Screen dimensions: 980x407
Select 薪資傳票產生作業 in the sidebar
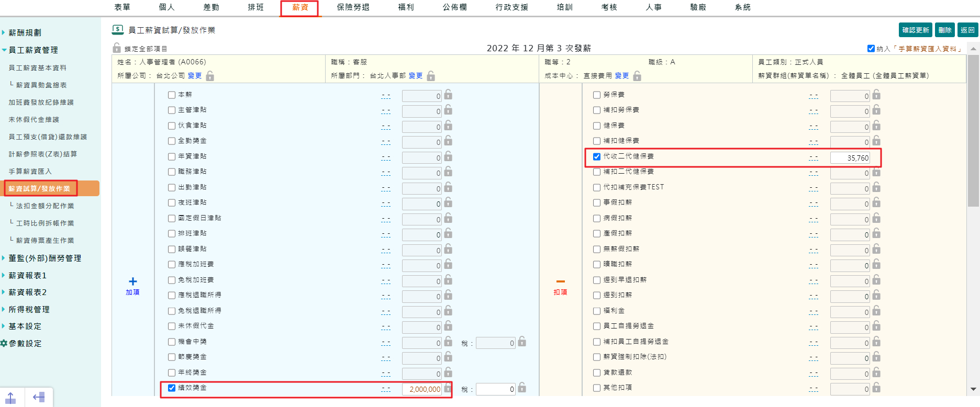click(x=45, y=241)
